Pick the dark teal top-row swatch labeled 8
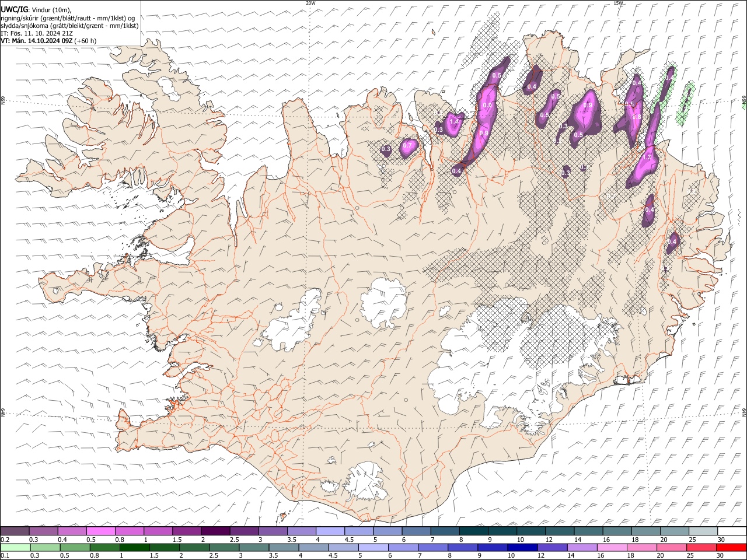The image size is (747, 560). 474,531
